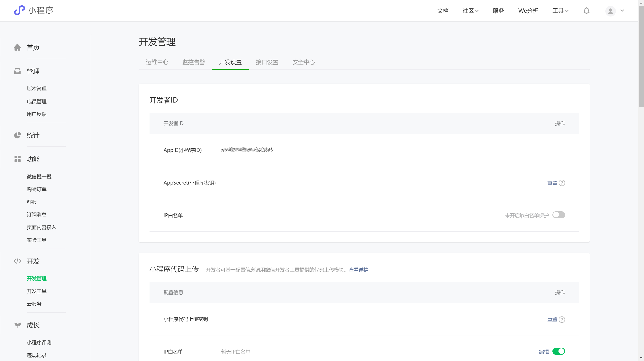Click help icon beside AppSecret 重置
The image size is (644, 361).
(562, 183)
